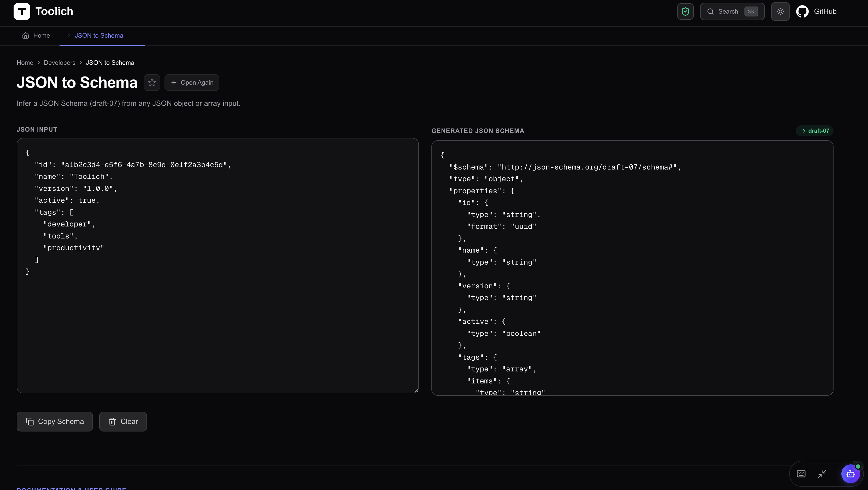Favorite this tool with the star icon
Image resolution: width=868 pixels, height=490 pixels.
click(152, 83)
